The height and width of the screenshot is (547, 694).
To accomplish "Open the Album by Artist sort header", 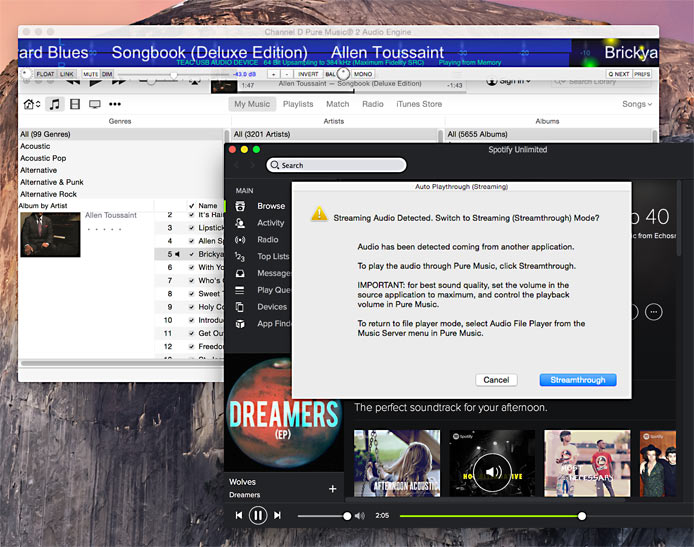I will point(43,205).
